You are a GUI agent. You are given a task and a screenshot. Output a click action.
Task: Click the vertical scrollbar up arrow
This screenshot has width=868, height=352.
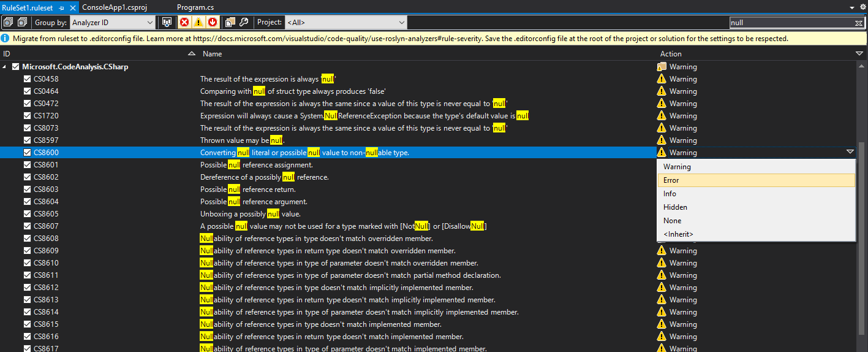862,66
